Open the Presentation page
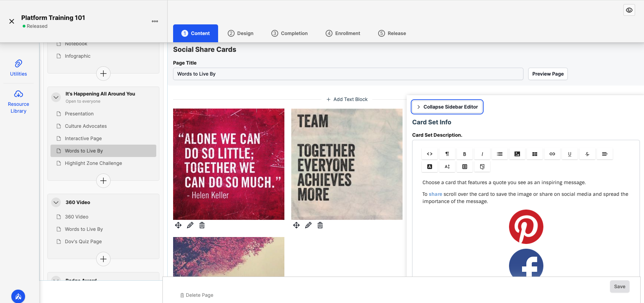This screenshot has width=644, height=303. [103, 114]
